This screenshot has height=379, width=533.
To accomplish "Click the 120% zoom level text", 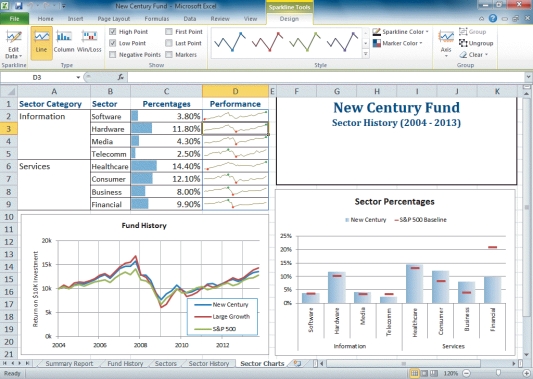I will coord(451,374).
